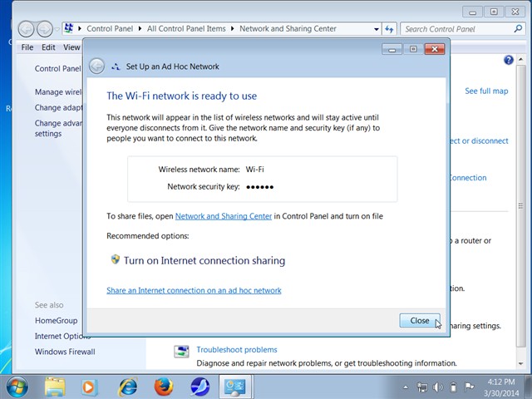The height and width of the screenshot is (399, 532).
Task: Click the battery power tray icon
Action: [x=453, y=387]
